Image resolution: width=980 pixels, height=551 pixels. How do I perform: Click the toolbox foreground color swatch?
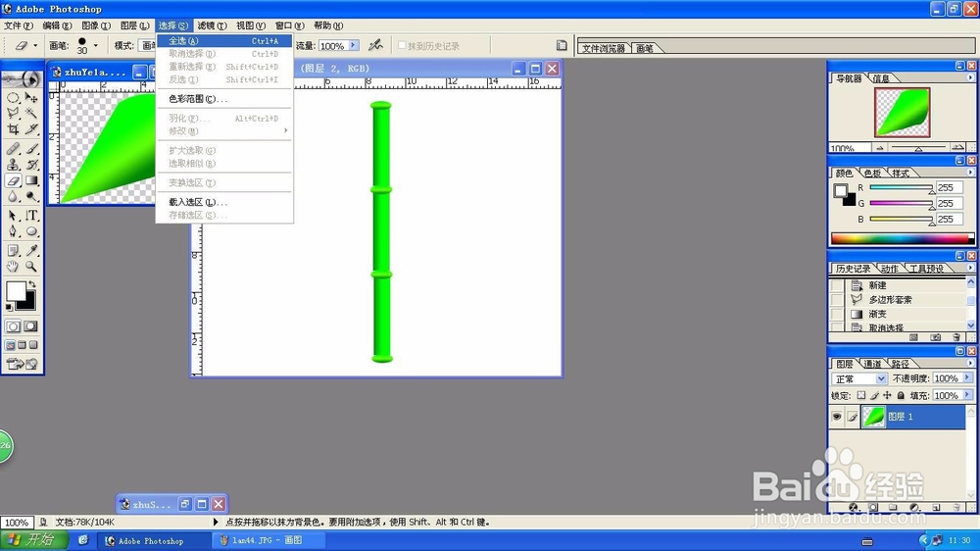(x=16, y=291)
